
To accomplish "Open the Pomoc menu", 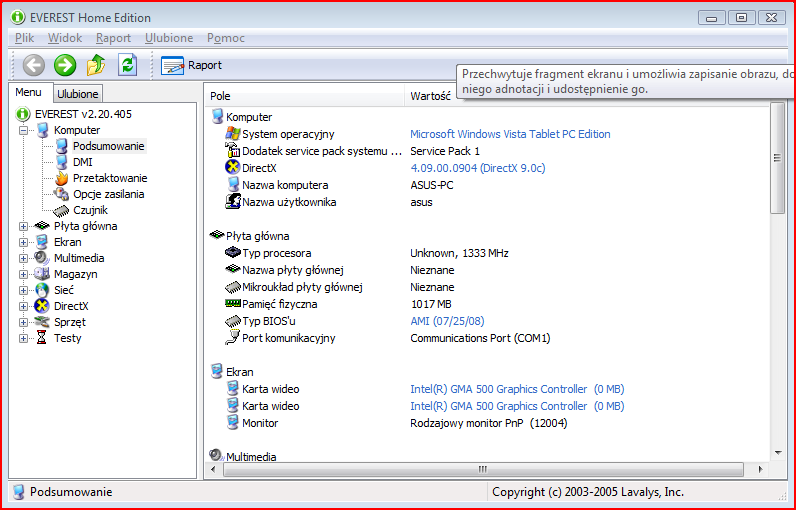I will (226, 38).
